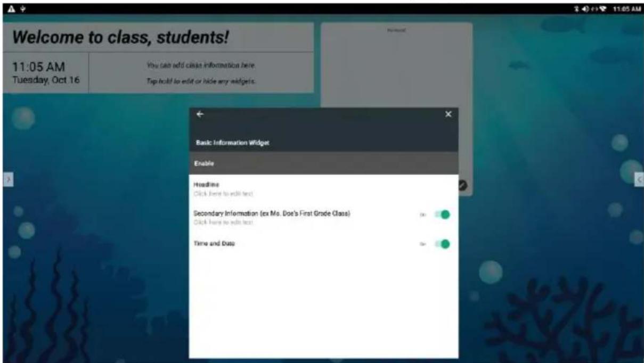The image size is (644, 363).
Task: Turn off the Secondary Information switch
Action: (442, 214)
